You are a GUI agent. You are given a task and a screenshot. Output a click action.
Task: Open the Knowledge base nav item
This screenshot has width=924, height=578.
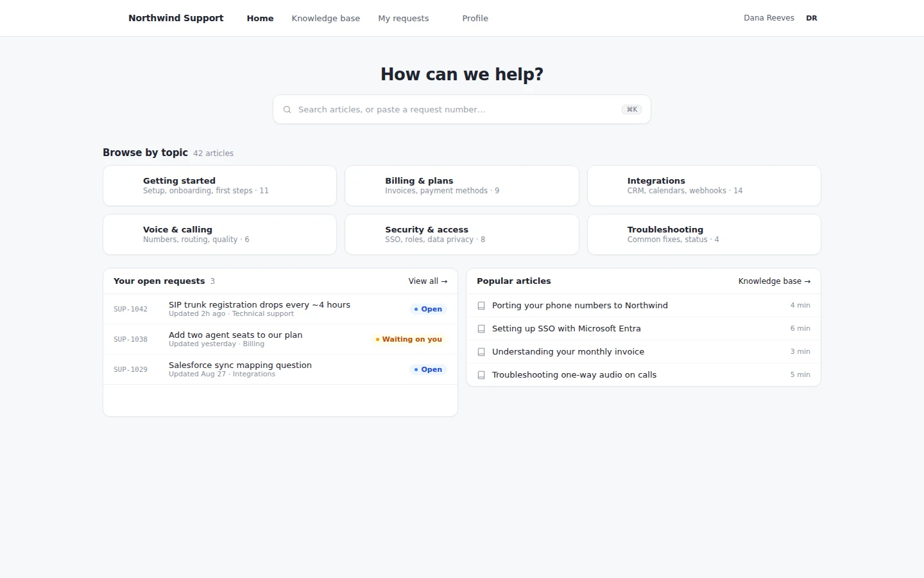326,18
